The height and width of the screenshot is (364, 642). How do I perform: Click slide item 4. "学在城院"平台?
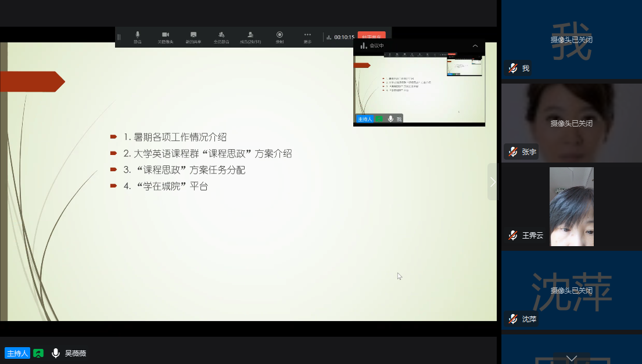point(166,186)
